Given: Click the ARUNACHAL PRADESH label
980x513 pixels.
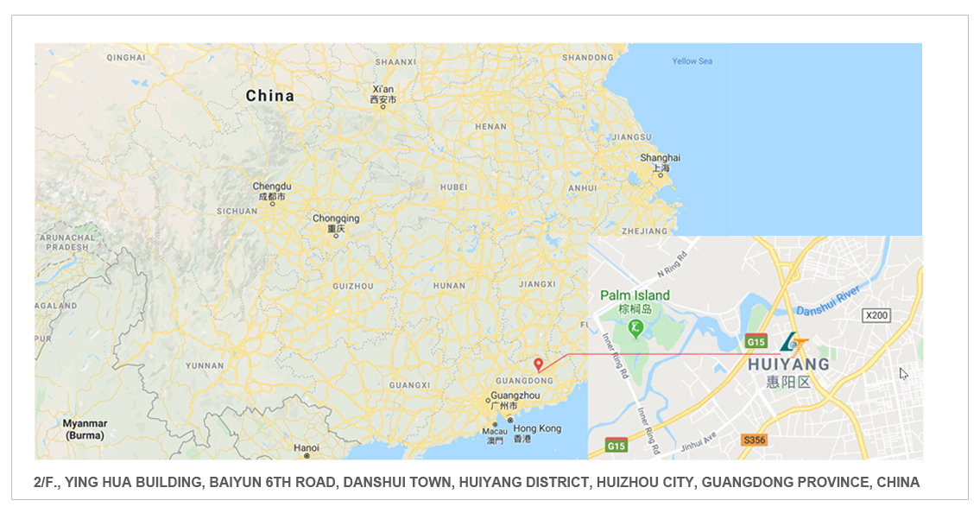Looking at the screenshot, I should [x=67, y=243].
